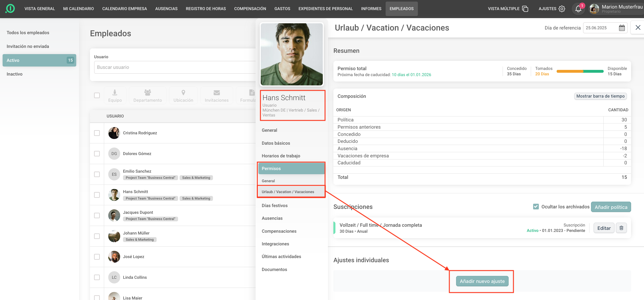Click the vacation days progress bar
This screenshot has height=300, width=644.
click(580, 71)
